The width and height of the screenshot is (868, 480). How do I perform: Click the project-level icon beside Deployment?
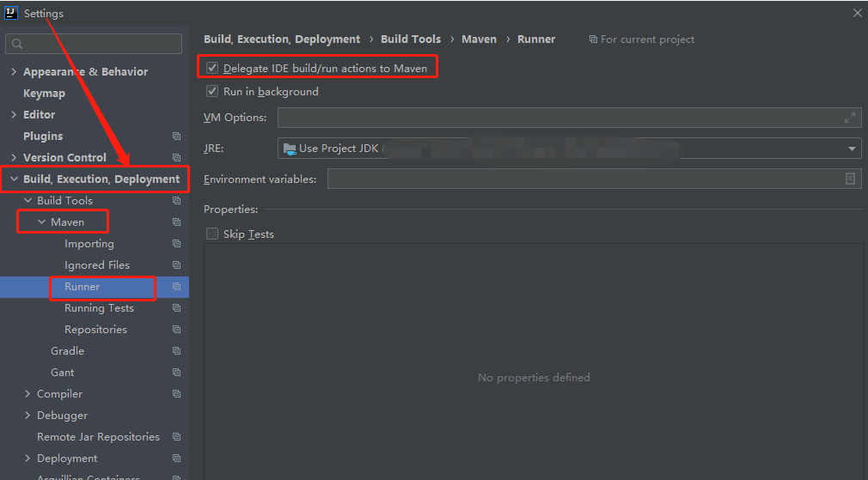[176, 459]
